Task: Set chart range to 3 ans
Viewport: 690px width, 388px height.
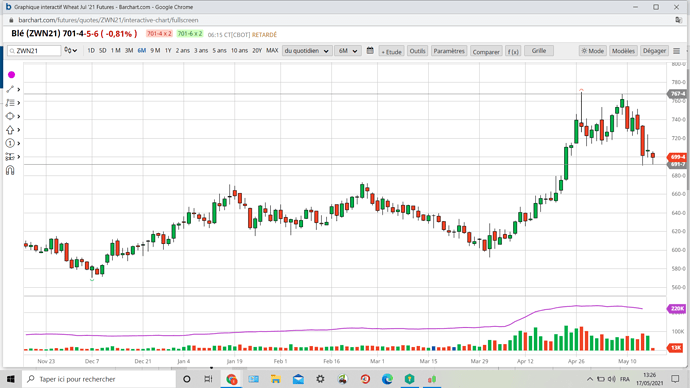Action: 201,51
